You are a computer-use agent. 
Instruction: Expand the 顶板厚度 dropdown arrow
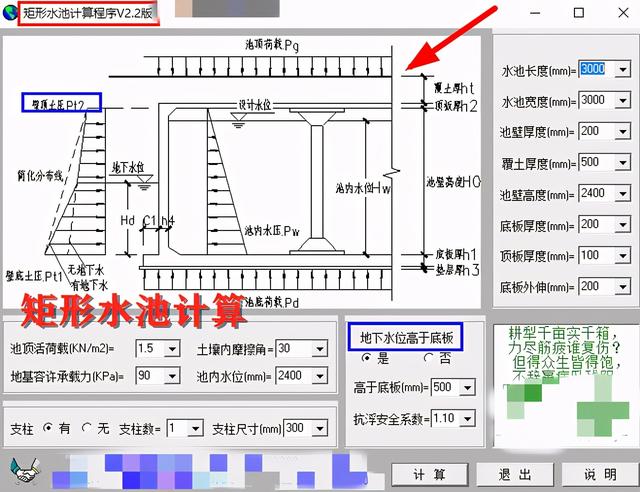click(x=622, y=256)
